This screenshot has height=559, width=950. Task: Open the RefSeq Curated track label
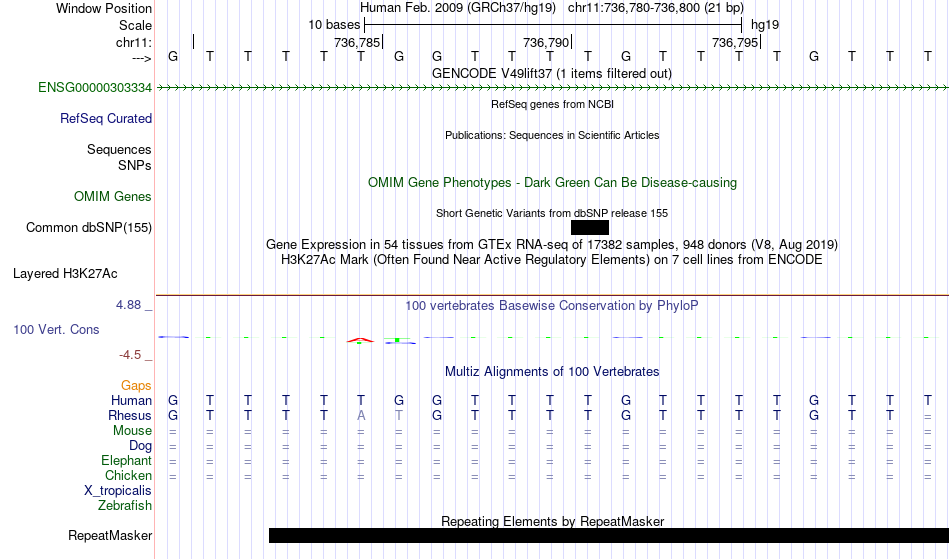[105, 119]
